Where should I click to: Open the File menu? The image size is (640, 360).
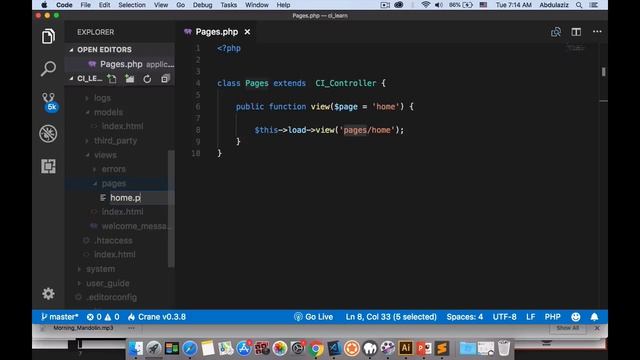pyautogui.click(x=85, y=5)
